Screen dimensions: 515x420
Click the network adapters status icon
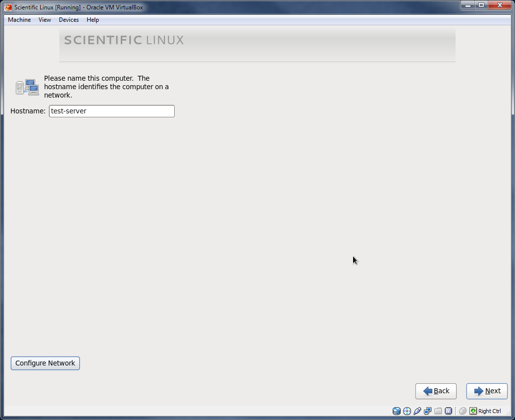click(x=428, y=411)
